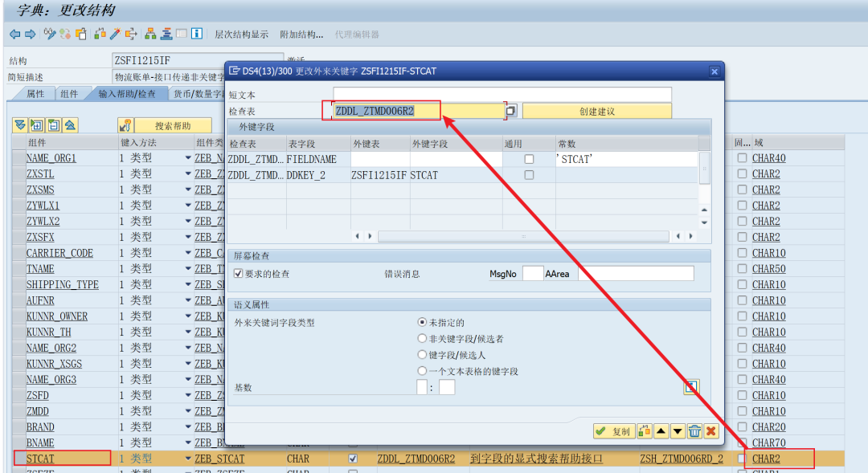Click the previous object back-arrow toolbar icon
The image size is (868, 473).
point(15,35)
